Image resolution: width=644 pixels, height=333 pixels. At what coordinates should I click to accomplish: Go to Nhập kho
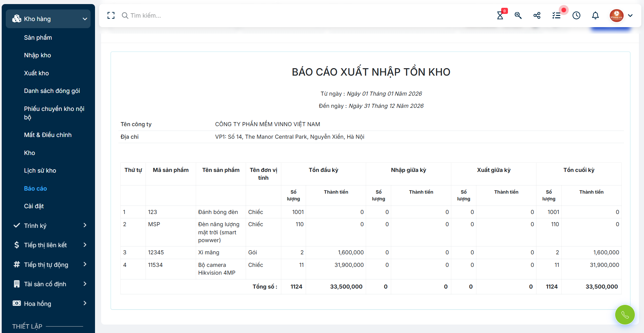click(x=37, y=55)
